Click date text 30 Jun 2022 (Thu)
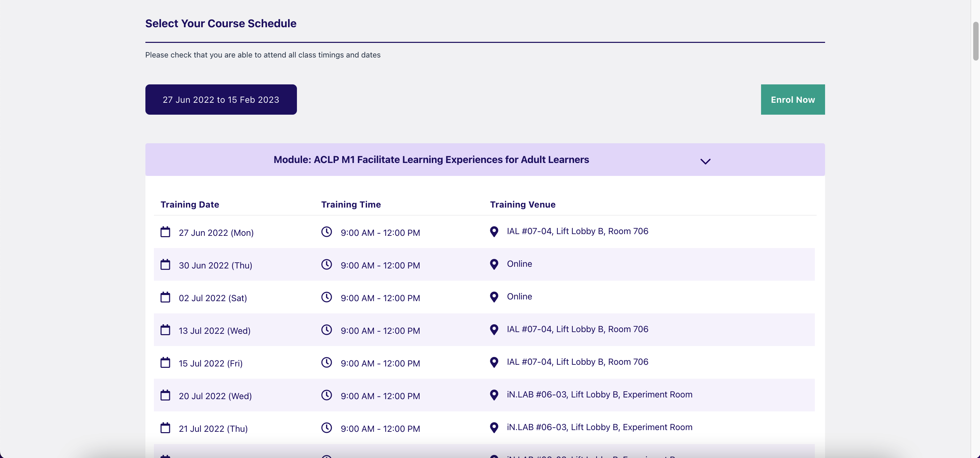The width and height of the screenshot is (980, 458). point(215,265)
